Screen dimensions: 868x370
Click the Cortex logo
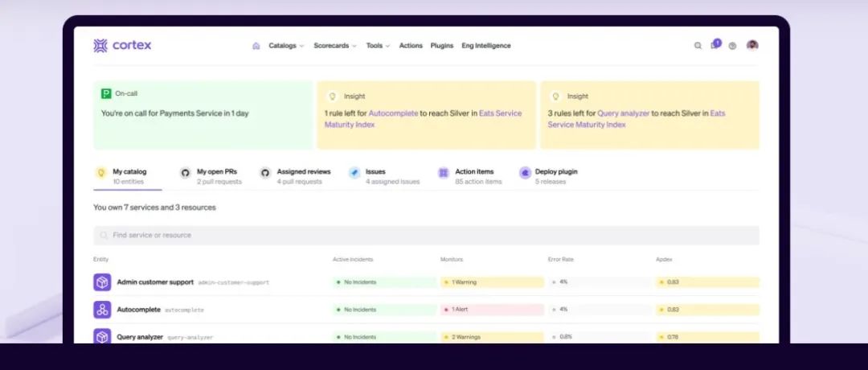pyautogui.click(x=122, y=45)
